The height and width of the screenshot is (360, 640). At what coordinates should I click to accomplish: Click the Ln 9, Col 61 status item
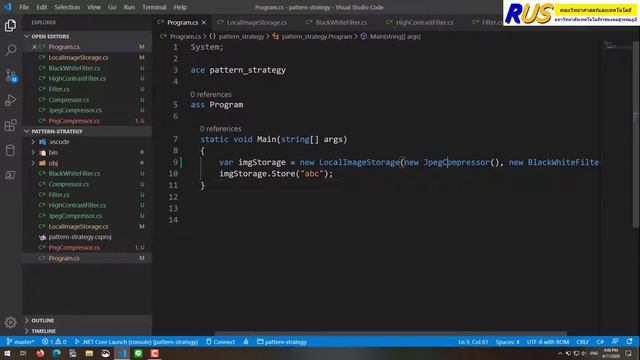473,342
